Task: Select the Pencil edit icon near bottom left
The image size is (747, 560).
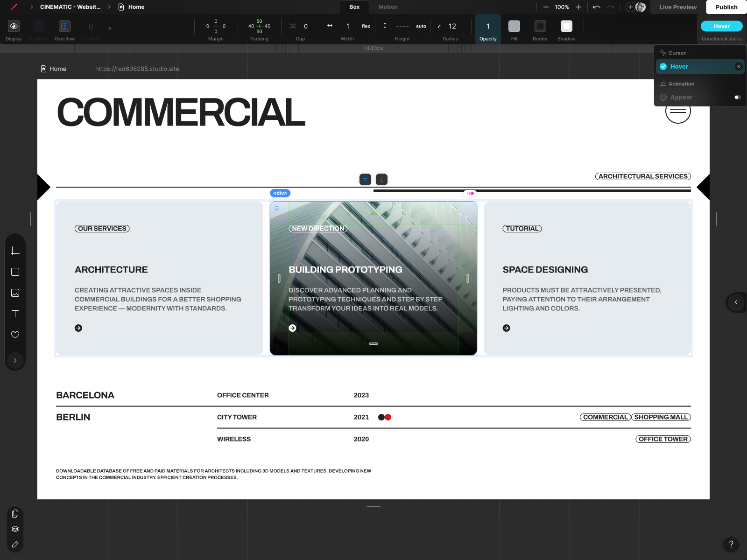Action: (x=15, y=544)
